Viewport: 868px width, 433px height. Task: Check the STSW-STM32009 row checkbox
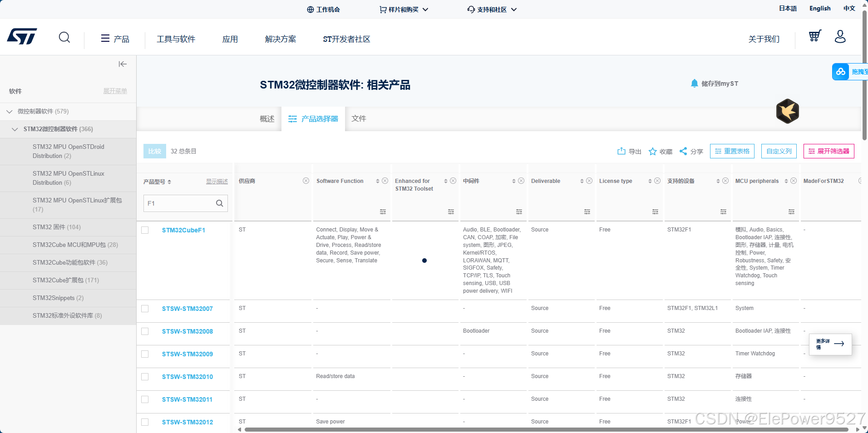point(145,354)
